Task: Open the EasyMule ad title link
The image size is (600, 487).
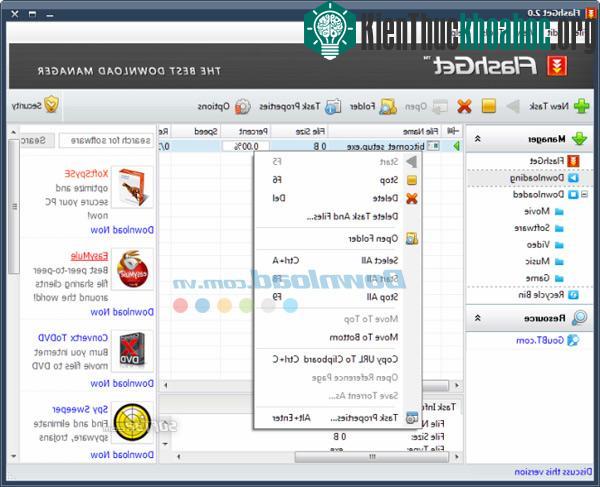Action: click(x=89, y=256)
